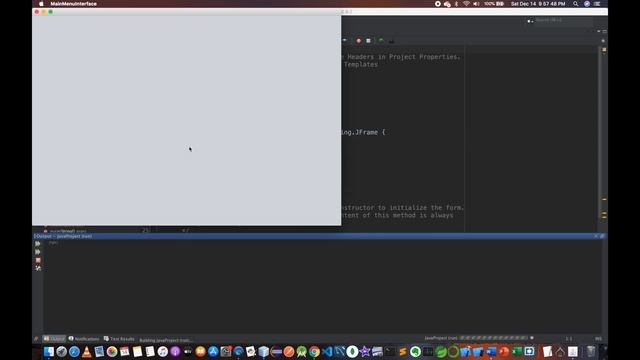Open the Output tab in bottom bar
The image size is (640, 360).
(x=54, y=339)
